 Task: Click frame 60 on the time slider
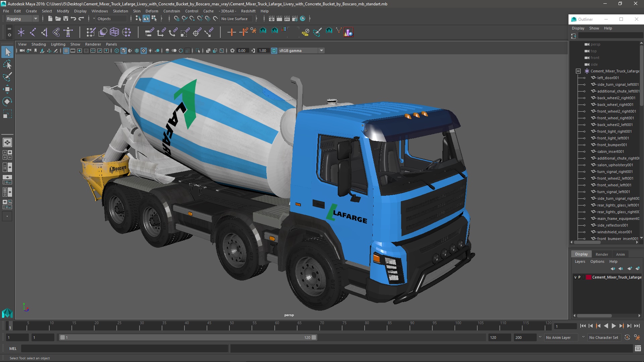(x=277, y=325)
